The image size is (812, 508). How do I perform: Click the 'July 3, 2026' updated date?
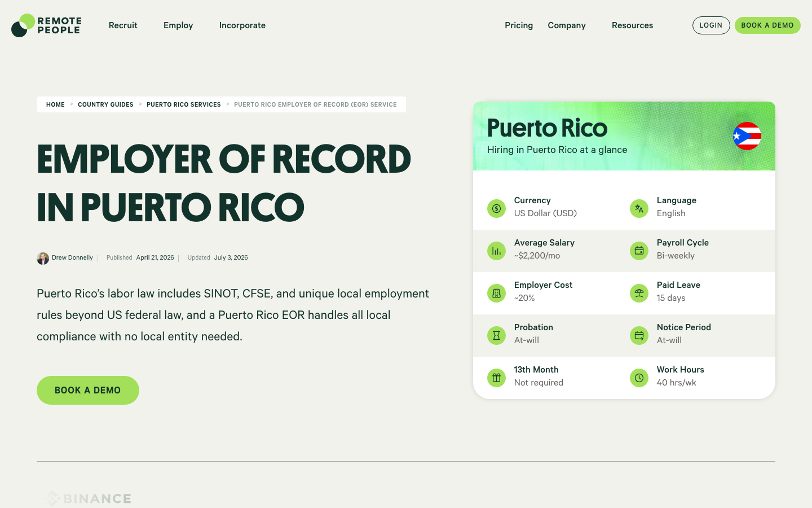point(231,257)
